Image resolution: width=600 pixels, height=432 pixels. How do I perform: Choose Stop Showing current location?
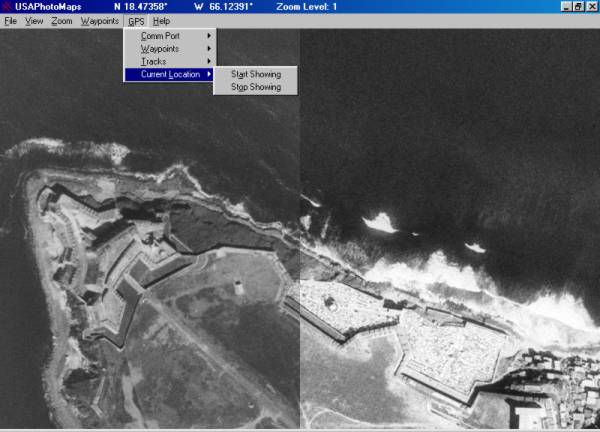[255, 87]
